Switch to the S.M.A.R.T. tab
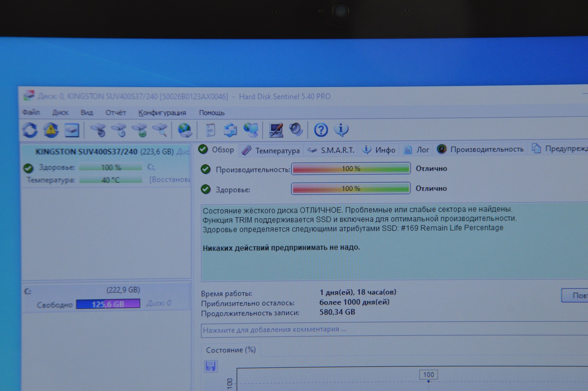Image resolution: width=588 pixels, height=391 pixels. [x=331, y=150]
